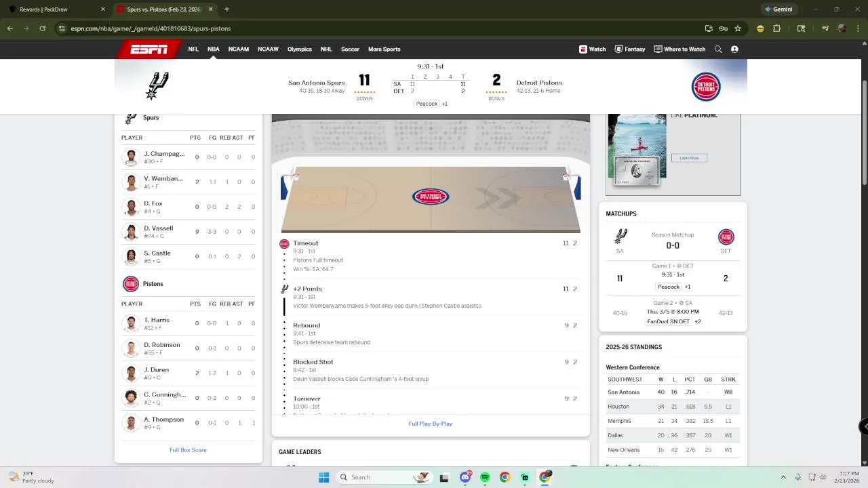Go back to the previous page
868x488 pixels.
pyautogui.click(x=10, y=28)
